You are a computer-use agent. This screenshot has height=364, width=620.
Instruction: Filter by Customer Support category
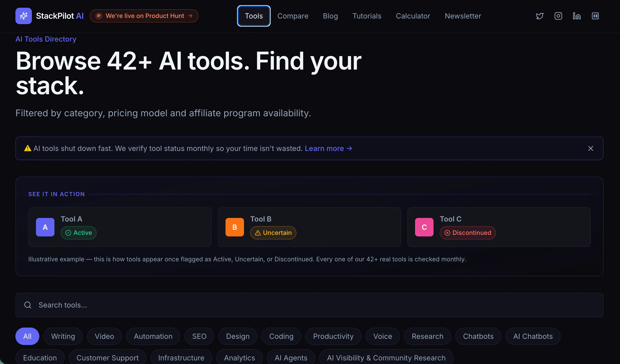[108, 357]
